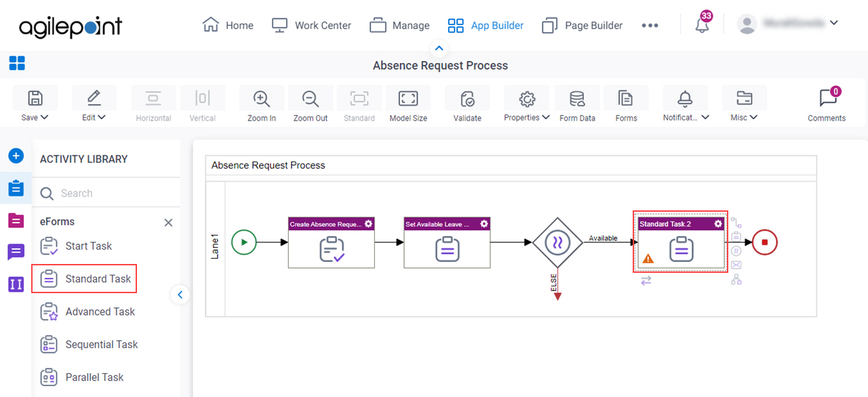Click the Misc folder icon
The image size is (868, 397).
tap(744, 98)
